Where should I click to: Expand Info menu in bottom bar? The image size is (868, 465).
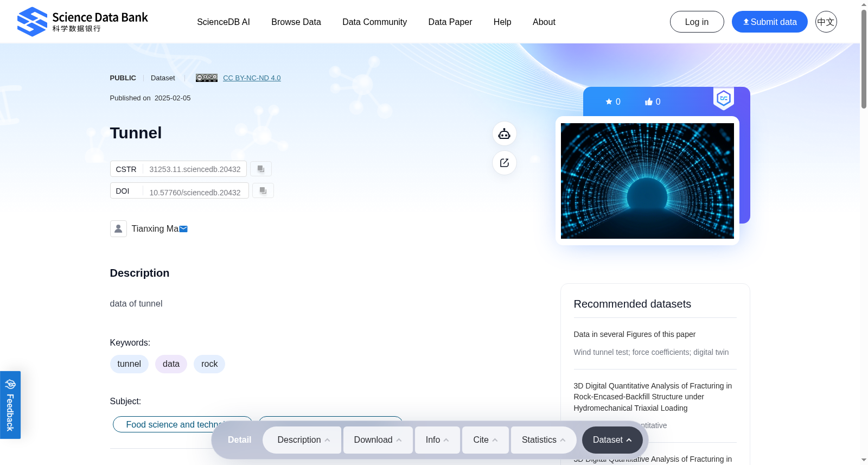(x=437, y=440)
